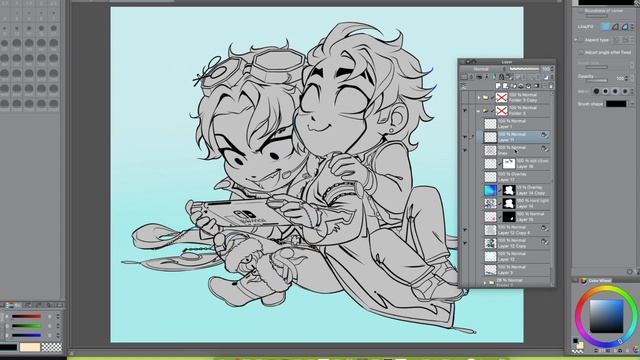Pick the black main color swatch

click(9, 347)
